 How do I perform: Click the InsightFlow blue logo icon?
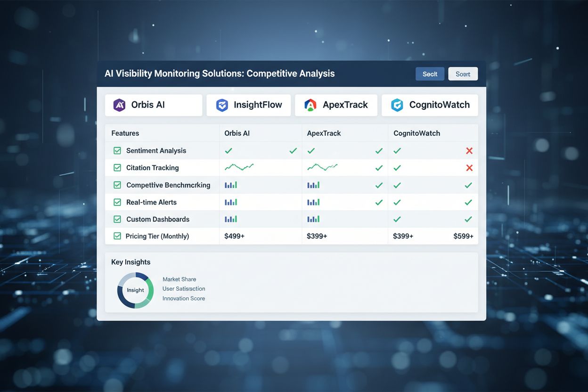222,105
